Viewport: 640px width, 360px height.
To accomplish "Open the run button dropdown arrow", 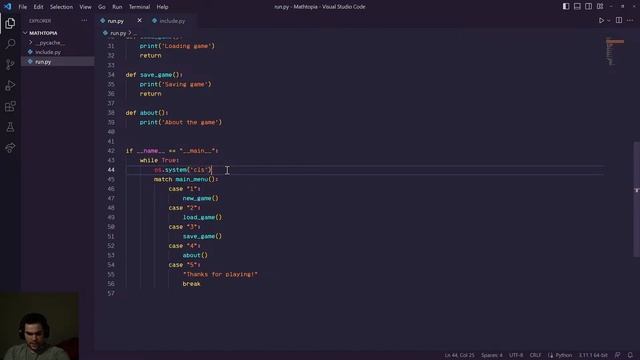I will (609, 20).
